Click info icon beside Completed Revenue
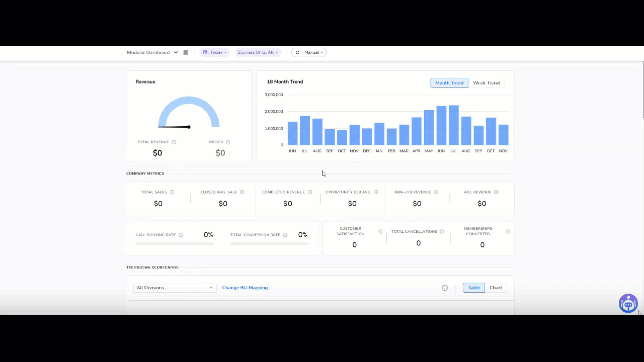Viewport: 644px width, 362px height. (x=310, y=192)
